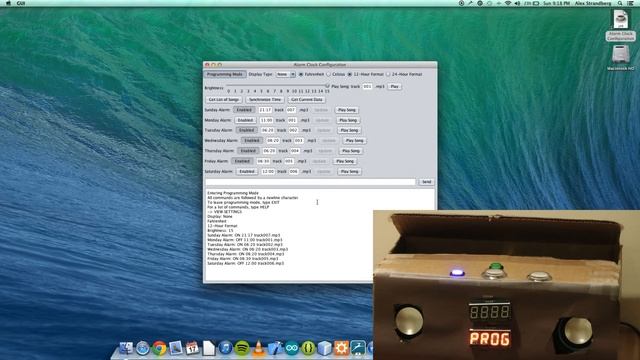The height and width of the screenshot is (360, 640).
Task: Launch iTunes from the dock
Action: (225, 348)
